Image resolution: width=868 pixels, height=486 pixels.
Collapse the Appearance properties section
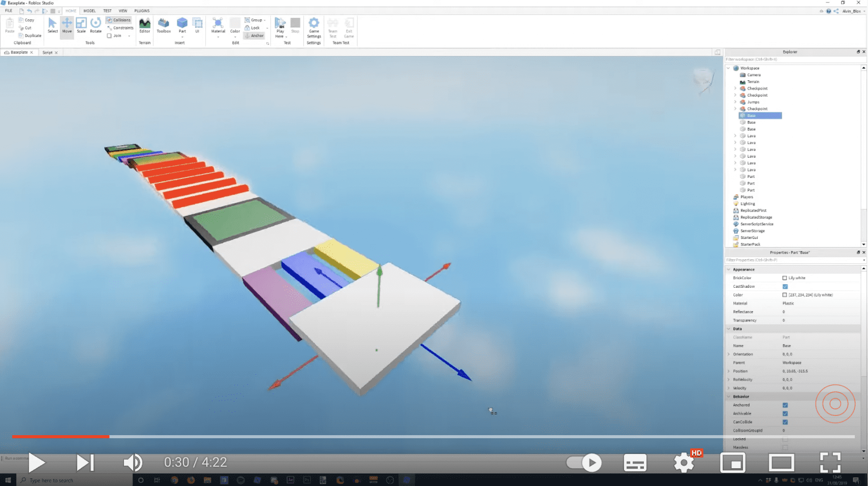(728, 269)
